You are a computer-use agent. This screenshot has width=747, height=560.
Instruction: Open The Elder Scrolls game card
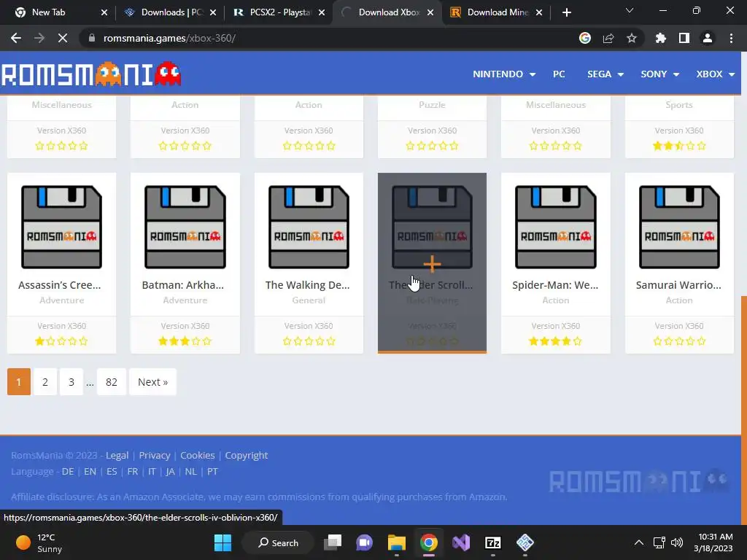coord(432,262)
